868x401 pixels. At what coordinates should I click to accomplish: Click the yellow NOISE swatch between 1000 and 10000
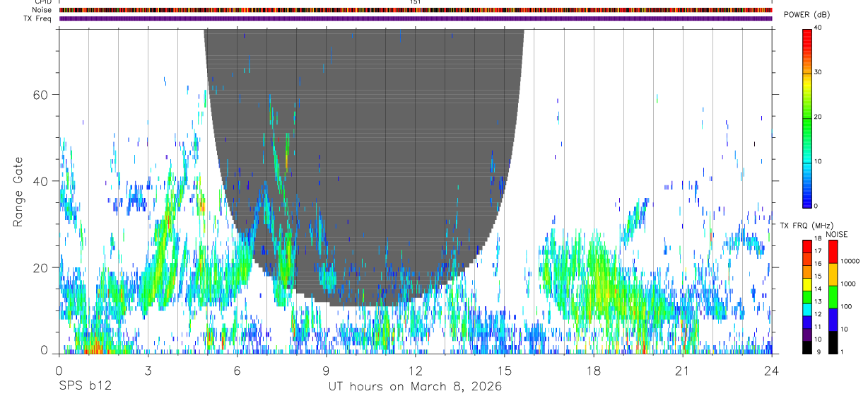pos(833,274)
